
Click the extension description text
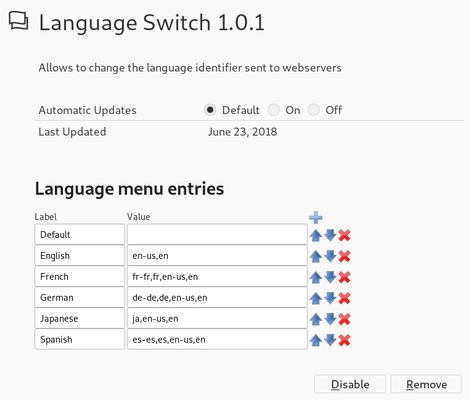tap(190, 68)
